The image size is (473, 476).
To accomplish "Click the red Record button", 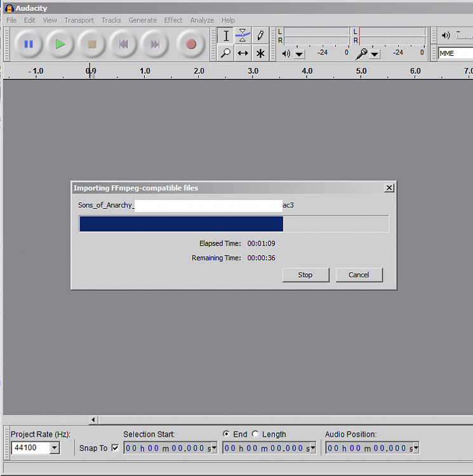I will (x=191, y=44).
